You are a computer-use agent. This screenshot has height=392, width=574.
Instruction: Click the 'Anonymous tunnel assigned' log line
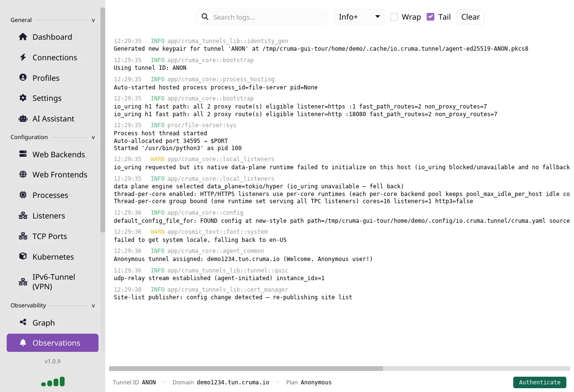click(243, 259)
